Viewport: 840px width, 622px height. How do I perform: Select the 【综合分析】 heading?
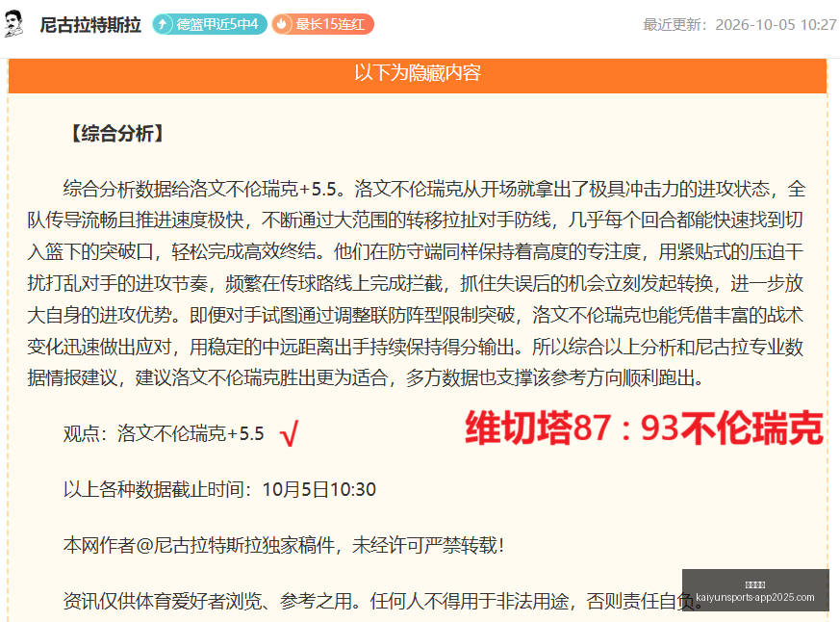tap(117, 134)
